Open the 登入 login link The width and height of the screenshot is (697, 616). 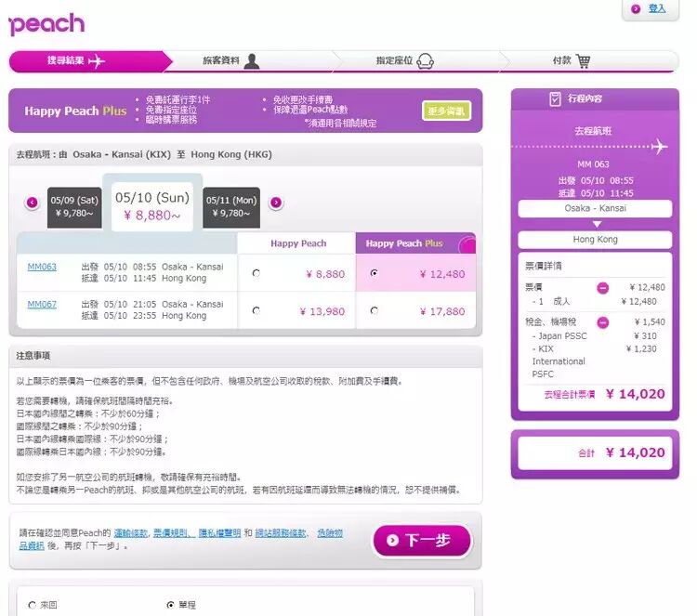(657, 8)
